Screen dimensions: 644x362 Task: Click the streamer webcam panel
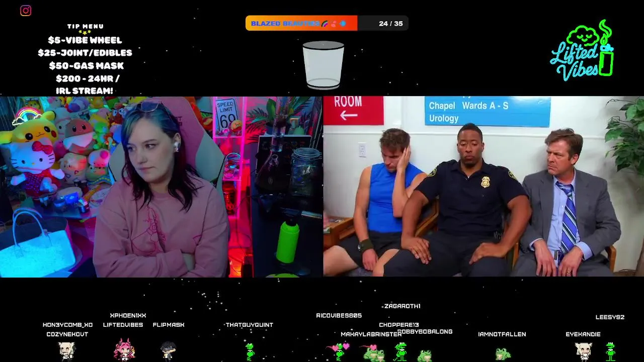click(x=161, y=187)
